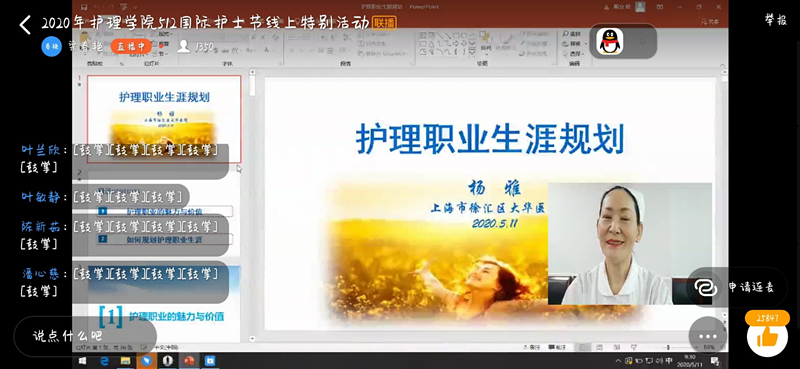Tap the 直播中 live status badge
800x369 pixels.
tap(131, 46)
